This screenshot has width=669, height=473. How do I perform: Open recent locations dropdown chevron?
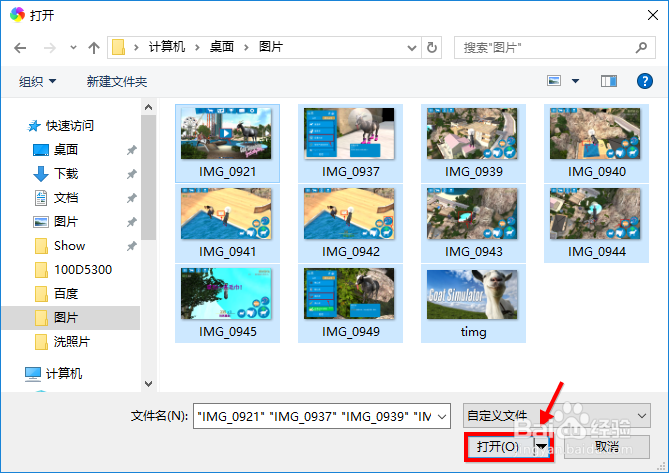tap(73, 47)
